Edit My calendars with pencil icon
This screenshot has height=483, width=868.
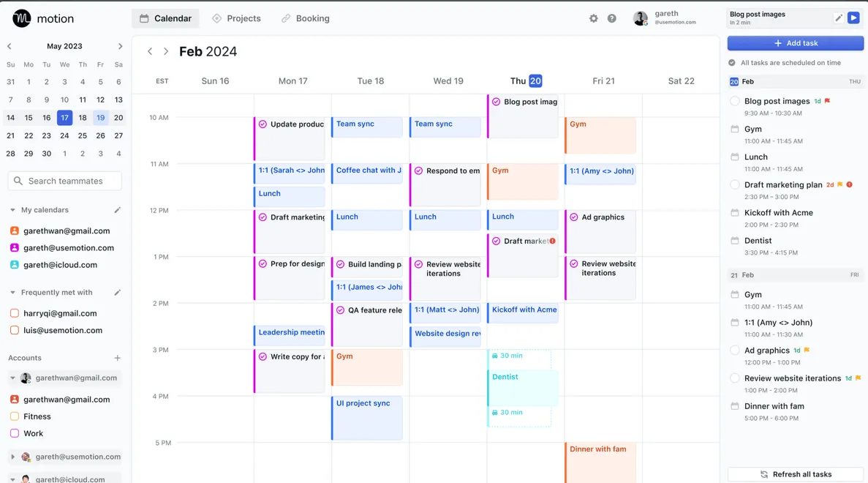[x=117, y=210]
